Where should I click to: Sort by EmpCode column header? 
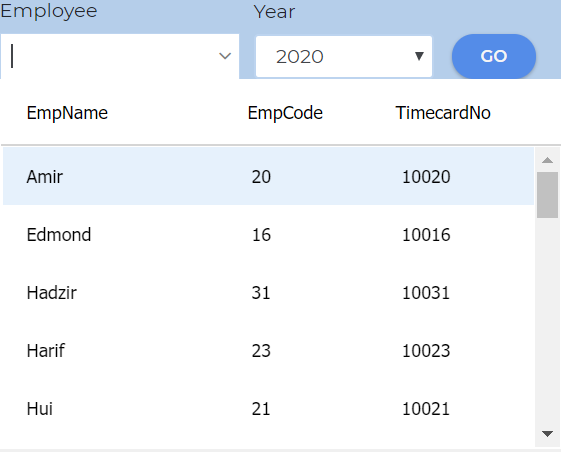point(285,113)
